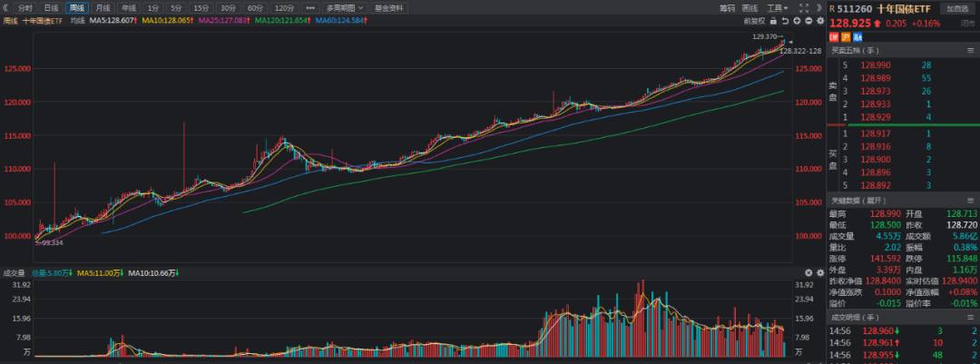Open 基金资料 fund information

tap(388, 8)
